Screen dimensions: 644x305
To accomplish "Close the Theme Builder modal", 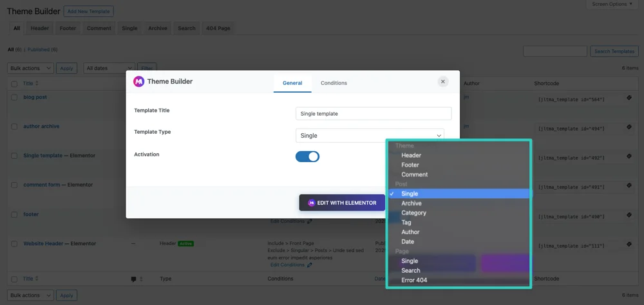I will coord(443,82).
